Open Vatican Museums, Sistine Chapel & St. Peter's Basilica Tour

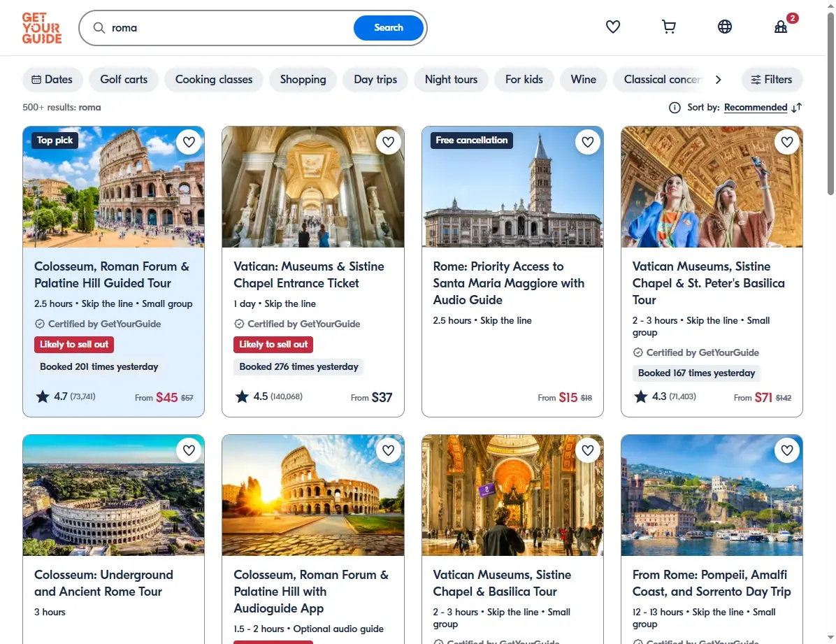708,282
